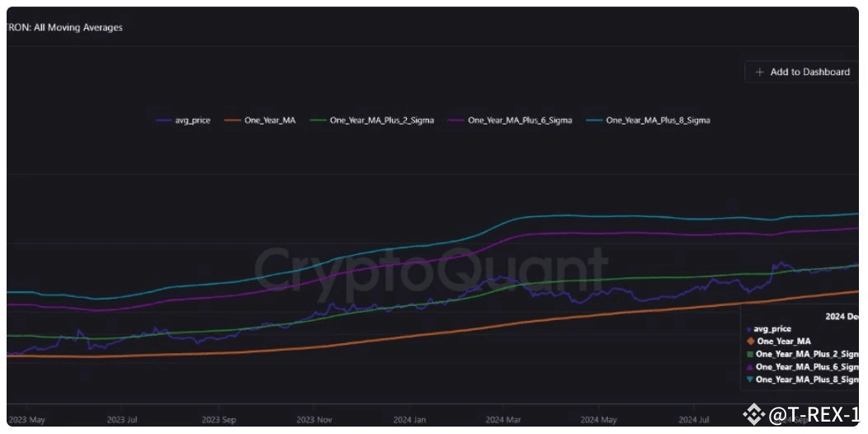Click the 2023 Nov x-axis label
This screenshot has width=868, height=434.
(314, 419)
